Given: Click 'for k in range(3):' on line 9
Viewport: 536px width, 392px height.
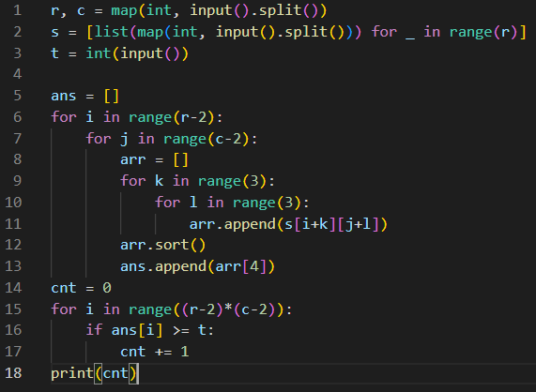Looking at the screenshot, I should pos(197,181).
